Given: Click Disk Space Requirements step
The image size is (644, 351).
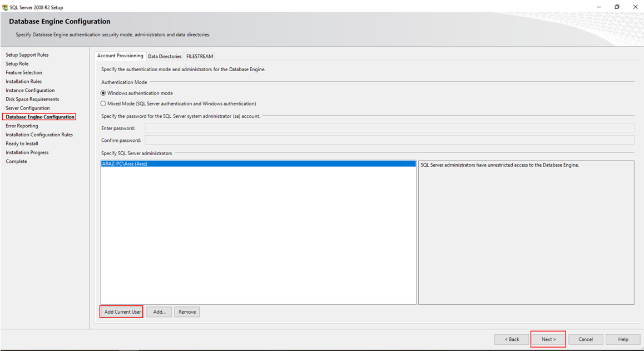Looking at the screenshot, I should click(32, 99).
